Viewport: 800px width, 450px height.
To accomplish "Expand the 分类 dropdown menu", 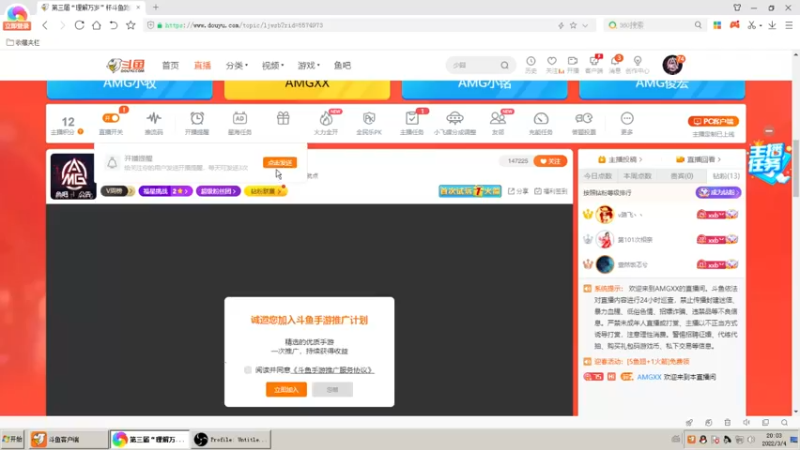I will [237, 65].
